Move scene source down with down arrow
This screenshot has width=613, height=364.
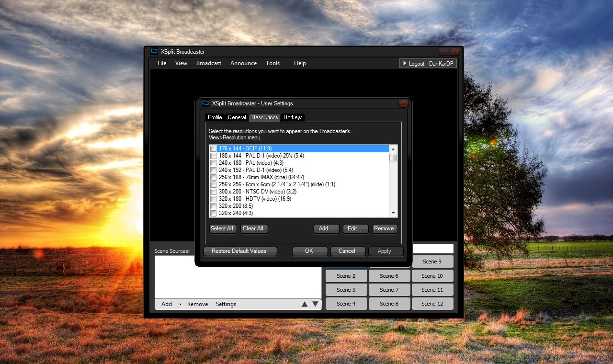point(315,304)
